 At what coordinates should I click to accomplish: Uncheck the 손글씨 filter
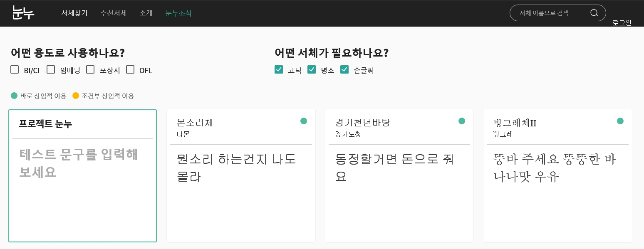click(344, 70)
